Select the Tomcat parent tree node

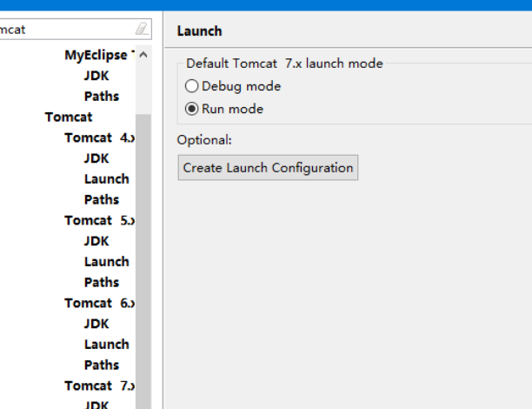pos(69,117)
